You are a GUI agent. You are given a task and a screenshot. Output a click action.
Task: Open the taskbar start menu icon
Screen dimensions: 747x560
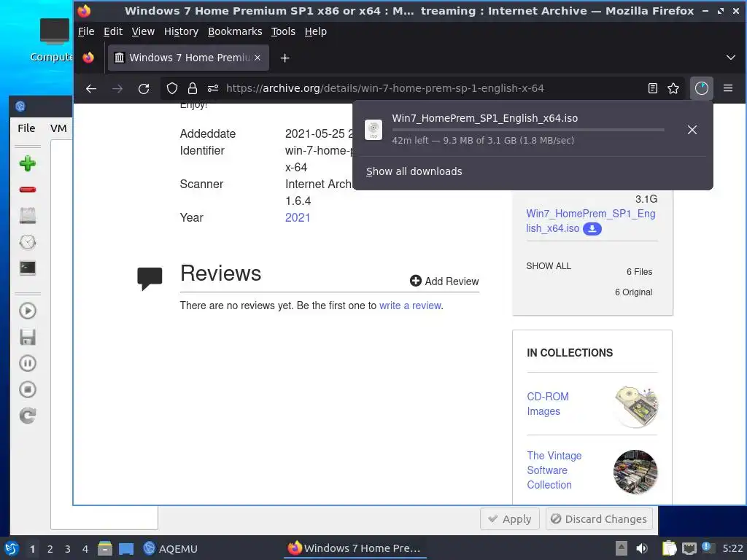[x=12, y=548]
